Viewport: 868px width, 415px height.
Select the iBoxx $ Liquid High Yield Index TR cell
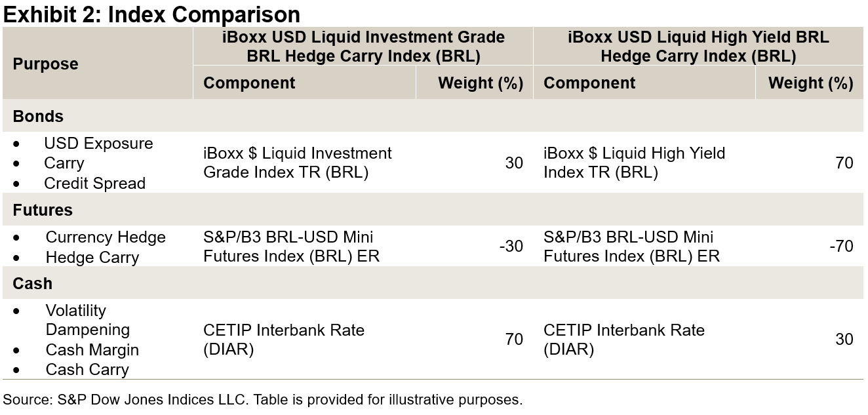point(634,163)
